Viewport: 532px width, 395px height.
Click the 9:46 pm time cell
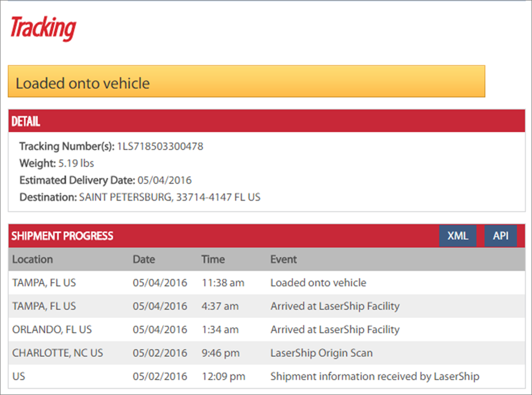(x=220, y=353)
